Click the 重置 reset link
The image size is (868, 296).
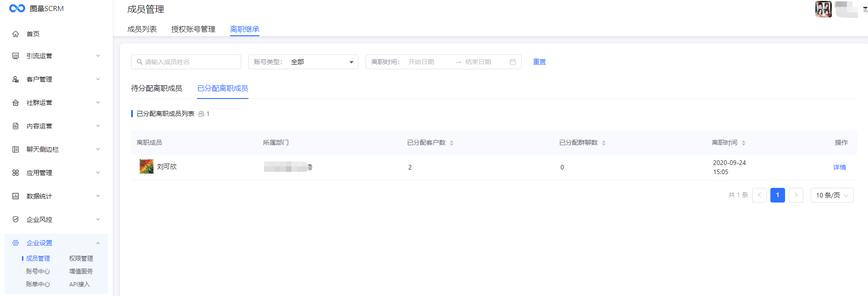click(539, 62)
